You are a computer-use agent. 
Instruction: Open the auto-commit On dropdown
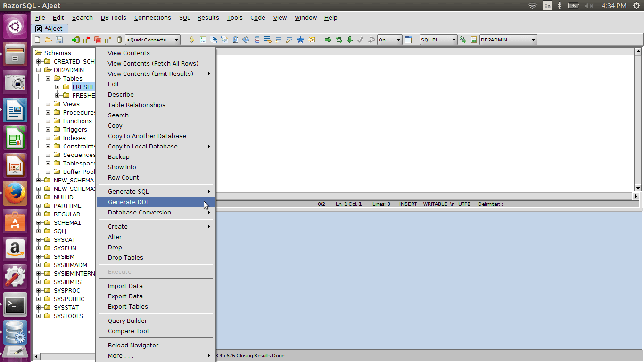[x=389, y=40]
